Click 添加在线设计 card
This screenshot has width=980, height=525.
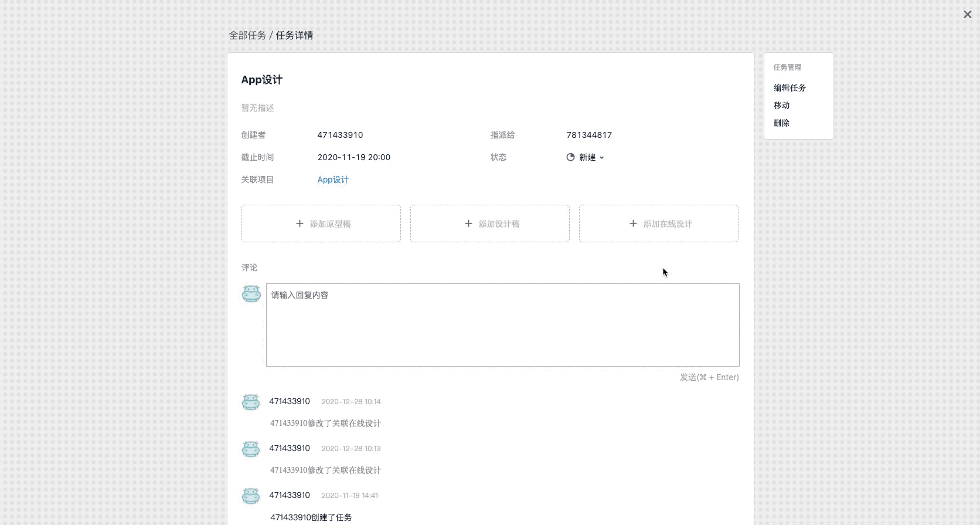(659, 223)
